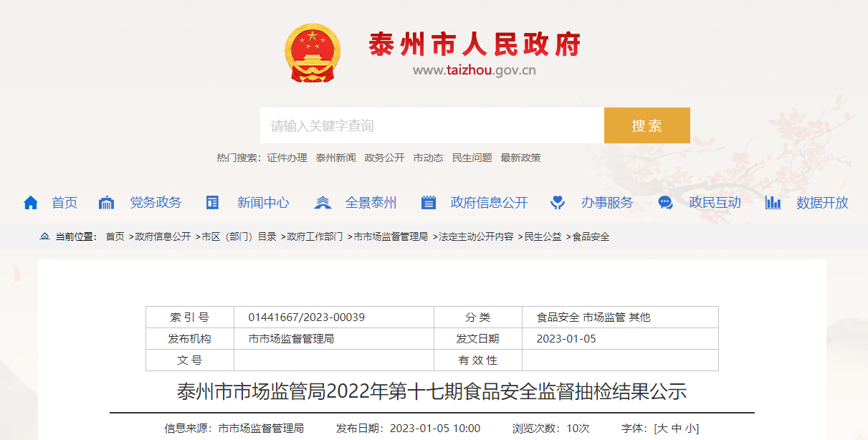The width and height of the screenshot is (868, 440).
Task: Open 食品安全 breadcrumb link
Action: pos(591,236)
